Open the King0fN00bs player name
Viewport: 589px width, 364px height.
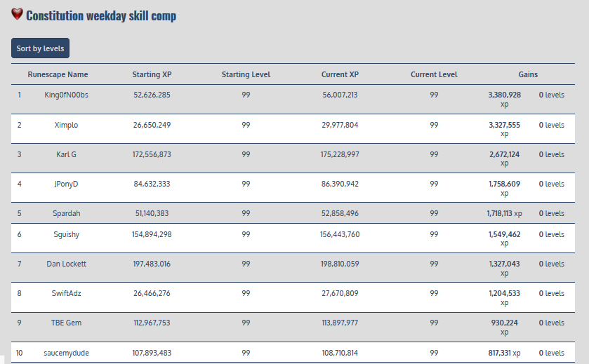(67, 95)
